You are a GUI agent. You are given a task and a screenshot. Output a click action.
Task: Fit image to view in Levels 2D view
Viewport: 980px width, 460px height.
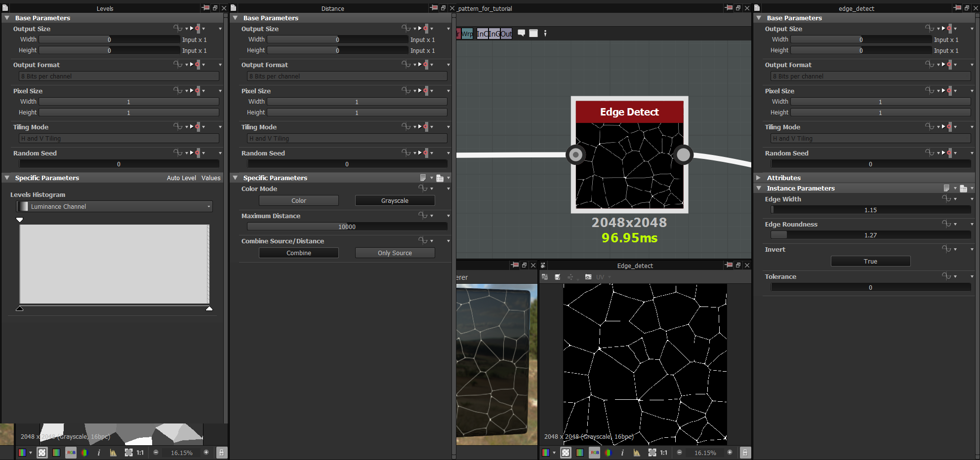[x=128, y=453]
